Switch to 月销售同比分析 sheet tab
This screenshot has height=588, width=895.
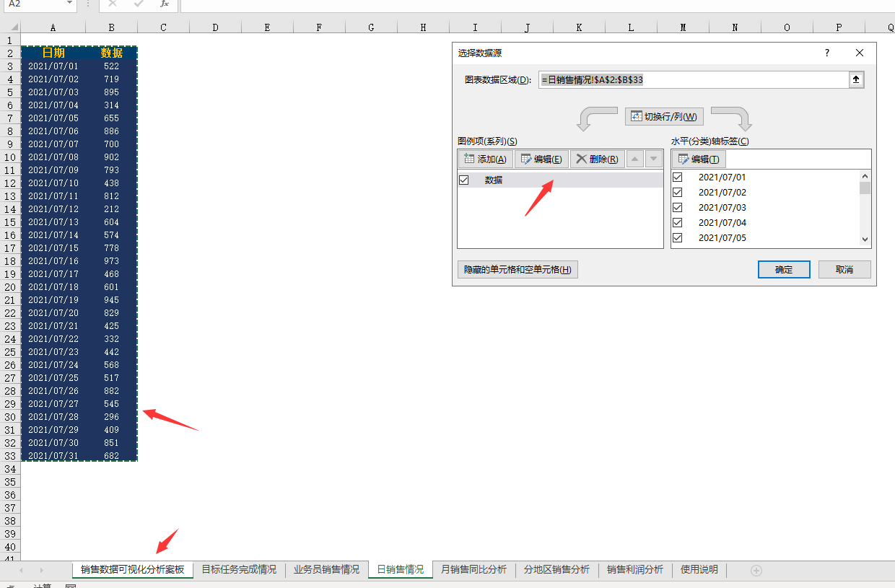click(474, 569)
